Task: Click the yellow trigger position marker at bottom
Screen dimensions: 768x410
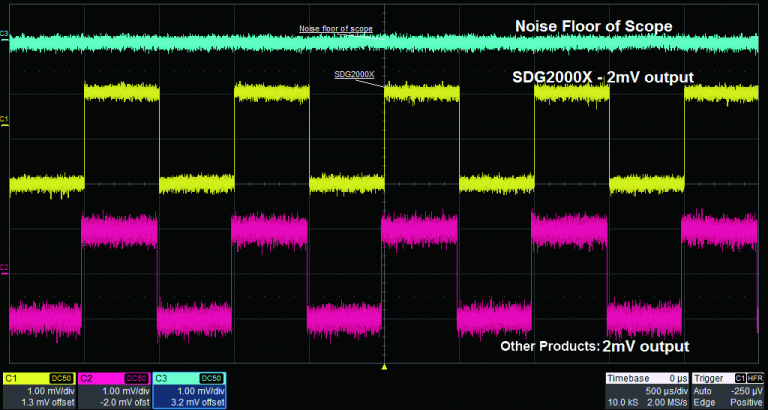Action: [x=384, y=367]
